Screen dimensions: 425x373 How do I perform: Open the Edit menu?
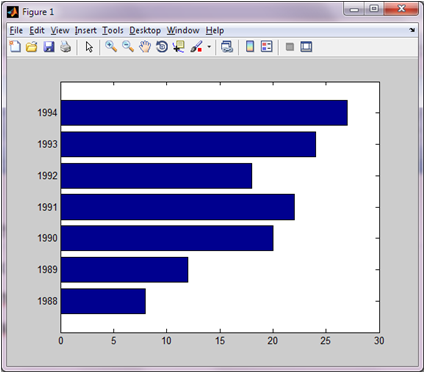(37, 31)
